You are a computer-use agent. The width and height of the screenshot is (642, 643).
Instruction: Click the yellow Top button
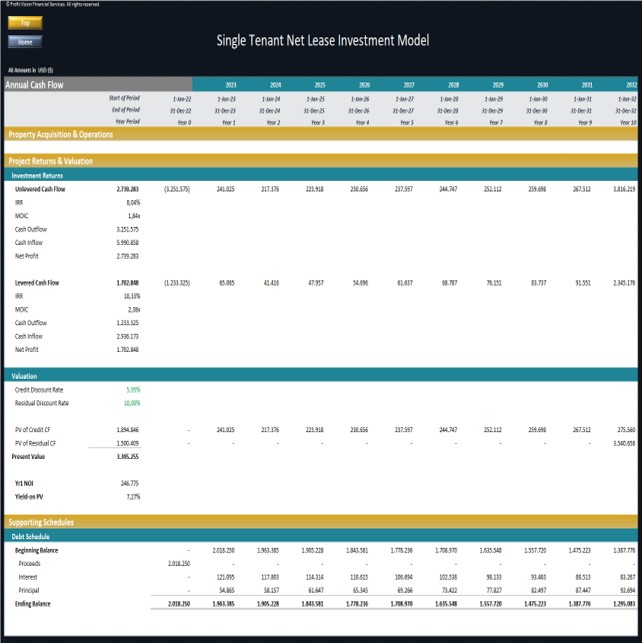(x=25, y=23)
